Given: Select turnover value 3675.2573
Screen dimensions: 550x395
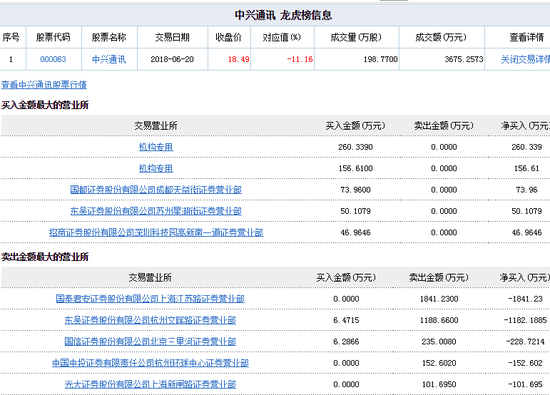Looking at the screenshot, I should tap(464, 59).
